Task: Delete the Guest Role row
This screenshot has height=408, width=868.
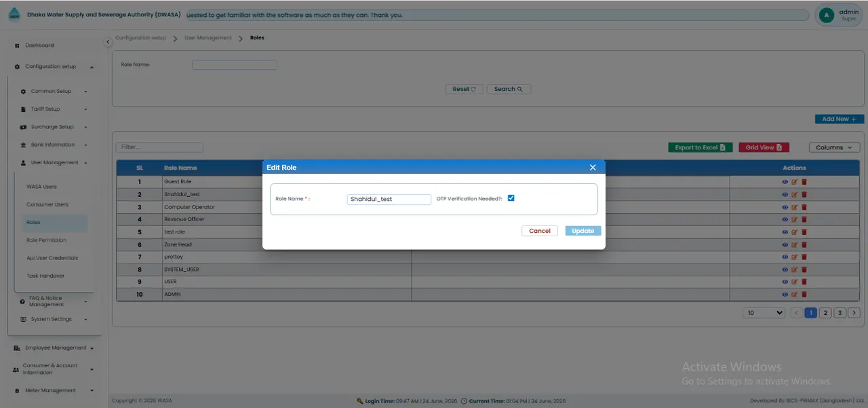Action: pos(804,182)
